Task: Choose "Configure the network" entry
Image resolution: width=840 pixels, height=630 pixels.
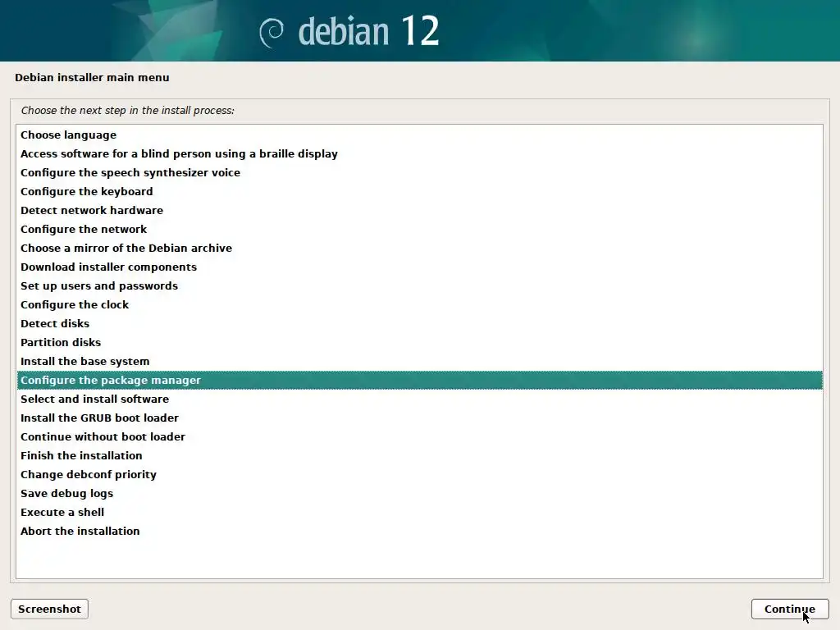Action: (x=419, y=230)
